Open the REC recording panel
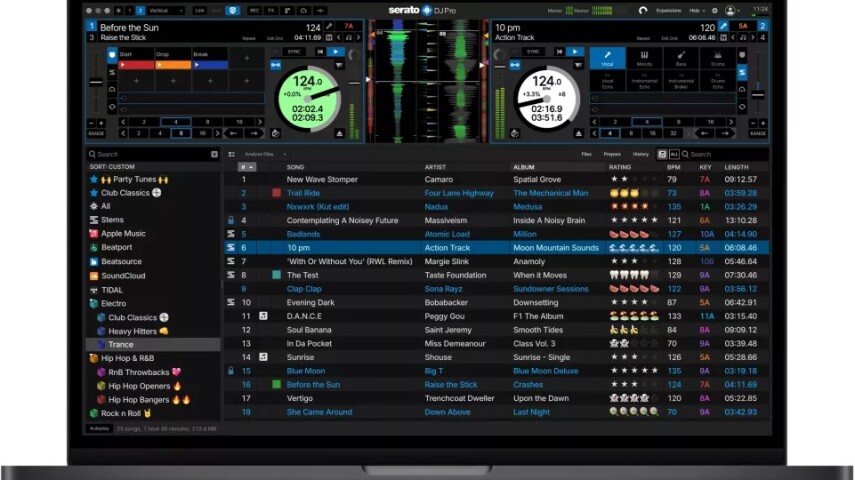Image resolution: width=855 pixels, height=480 pixels. [254, 10]
